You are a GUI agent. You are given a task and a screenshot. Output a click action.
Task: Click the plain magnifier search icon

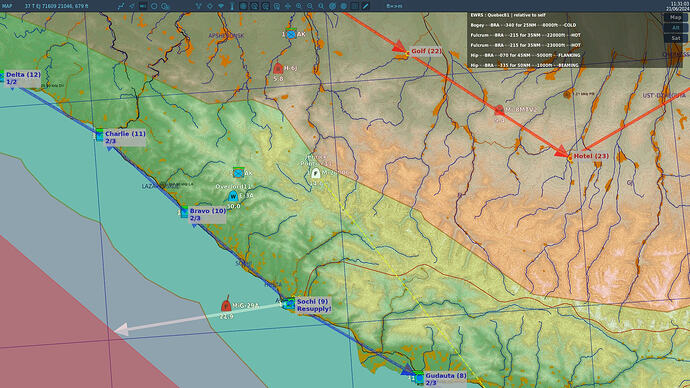[x=321, y=6]
